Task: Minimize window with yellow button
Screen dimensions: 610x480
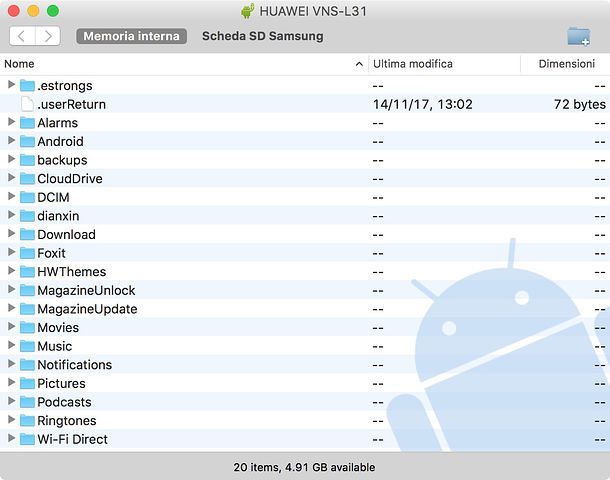Action: click(x=33, y=11)
